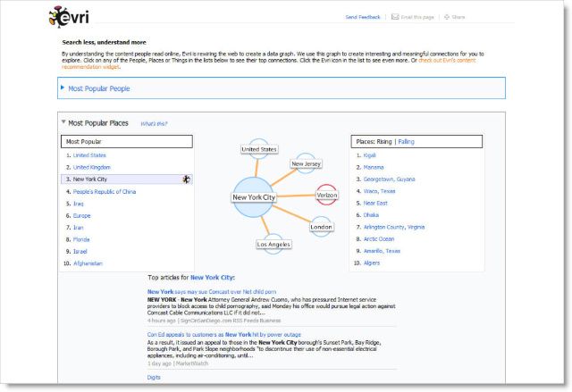
Task: Click the Share text link
Action: (458, 17)
